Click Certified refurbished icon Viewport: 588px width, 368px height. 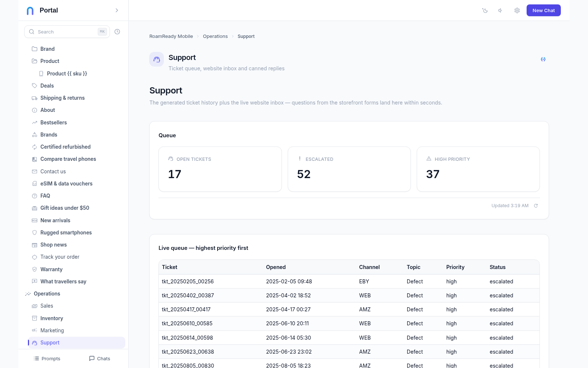coord(35,147)
